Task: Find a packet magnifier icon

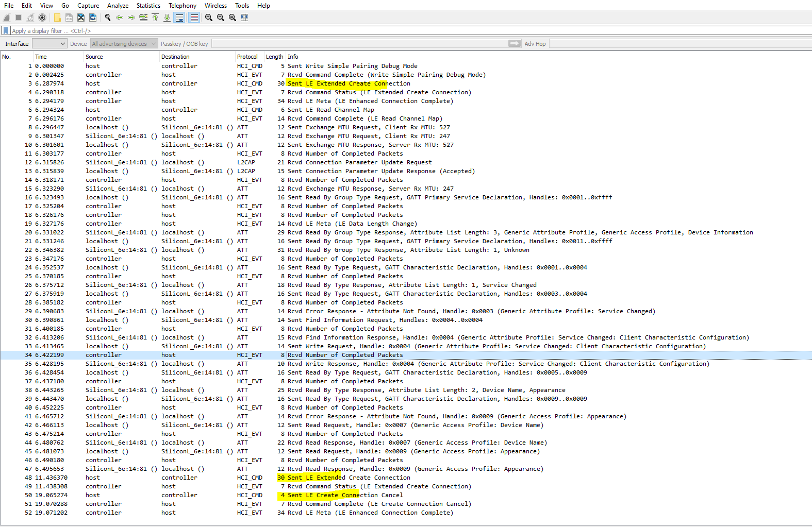Action: click(x=108, y=18)
